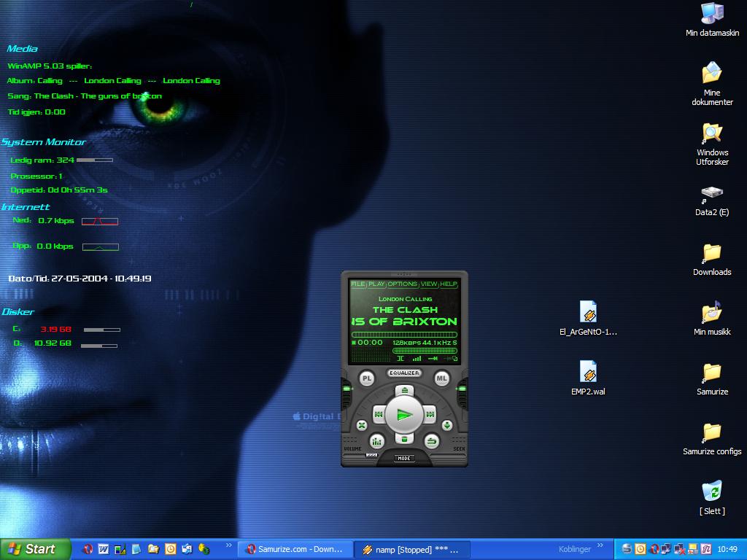This screenshot has width=747, height=560.
Task: Expand the Koblinger toolbar chevron
Action: [600, 545]
